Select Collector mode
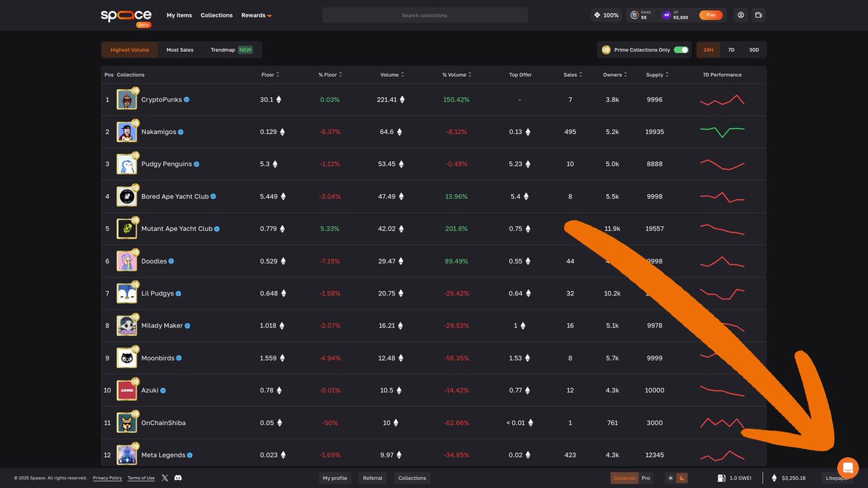Screen dimensions: 868x488 click(625, 478)
